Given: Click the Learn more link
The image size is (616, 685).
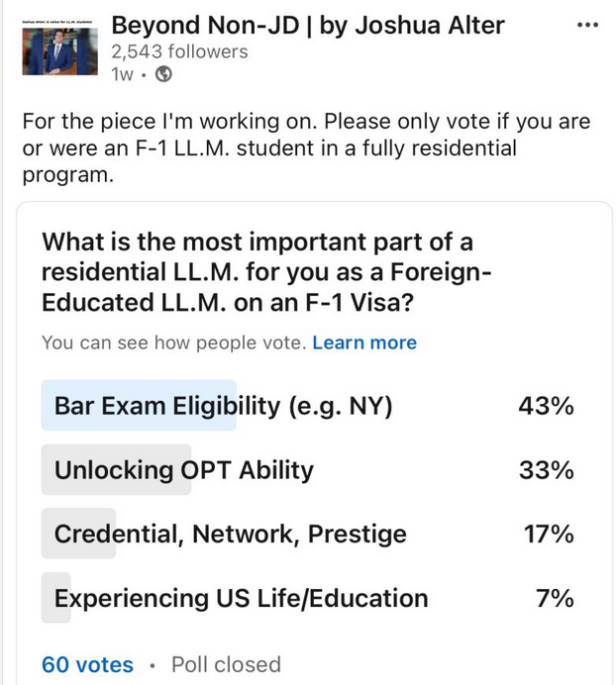Looking at the screenshot, I should pyautogui.click(x=364, y=342).
